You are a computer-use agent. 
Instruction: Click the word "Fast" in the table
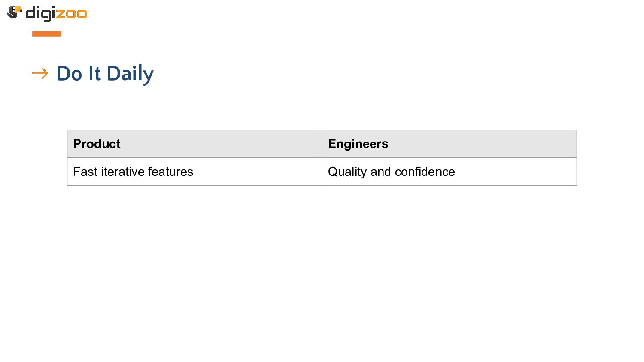point(85,172)
